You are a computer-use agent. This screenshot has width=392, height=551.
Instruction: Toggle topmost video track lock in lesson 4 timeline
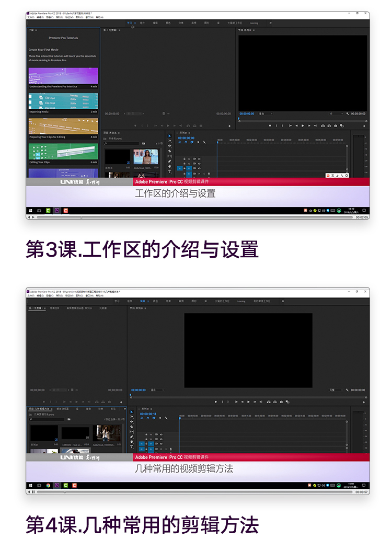(x=146, y=434)
